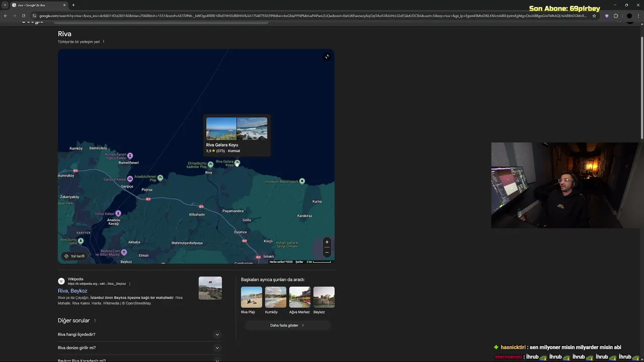Expand the 'Beykoz Riva Karadeniz mi?' question
The image size is (644, 362).
coord(139,360)
